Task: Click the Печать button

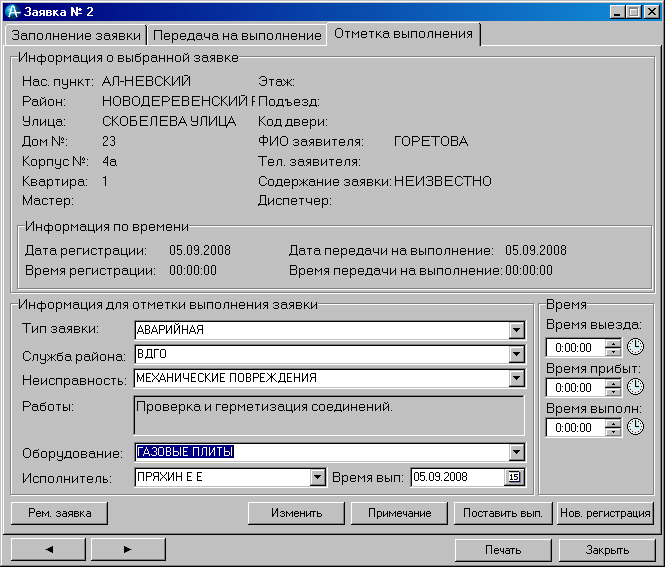Action: [503, 549]
